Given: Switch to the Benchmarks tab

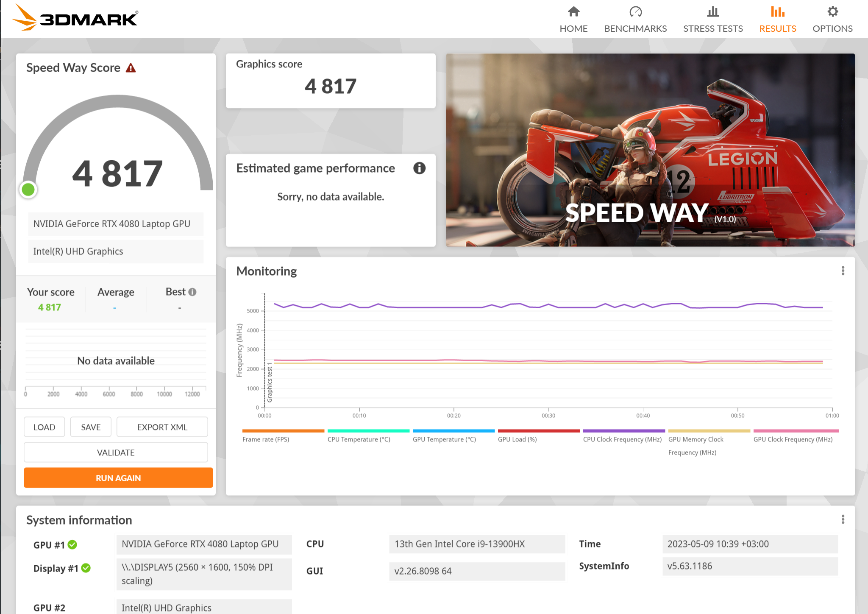Looking at the screenshot, I should [635, 20].
